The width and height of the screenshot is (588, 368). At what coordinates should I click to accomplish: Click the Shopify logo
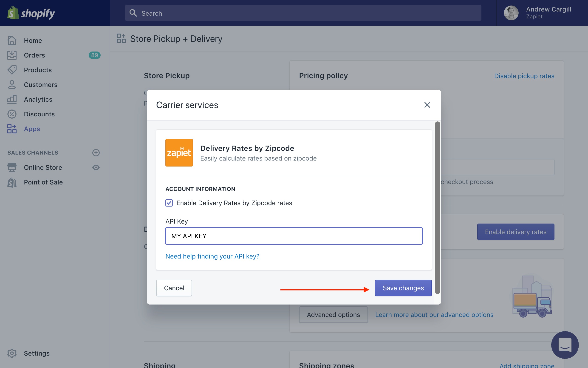(x=31, y=13)
